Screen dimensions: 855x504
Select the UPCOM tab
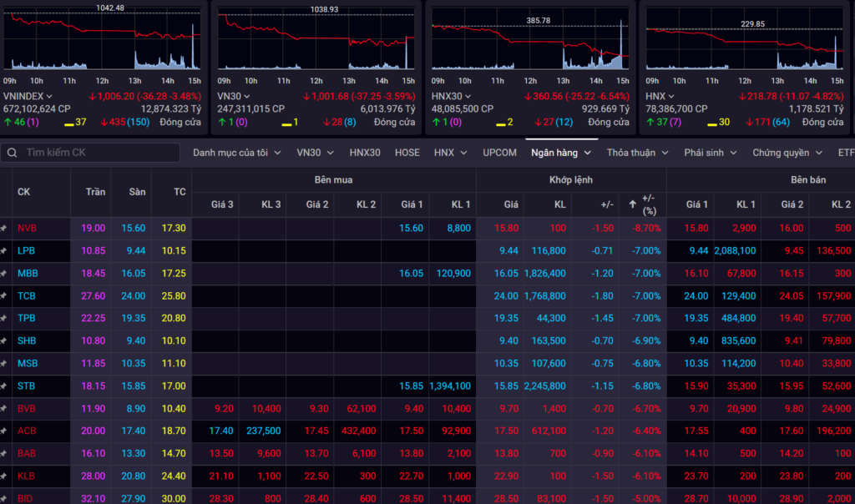point(499,153)
